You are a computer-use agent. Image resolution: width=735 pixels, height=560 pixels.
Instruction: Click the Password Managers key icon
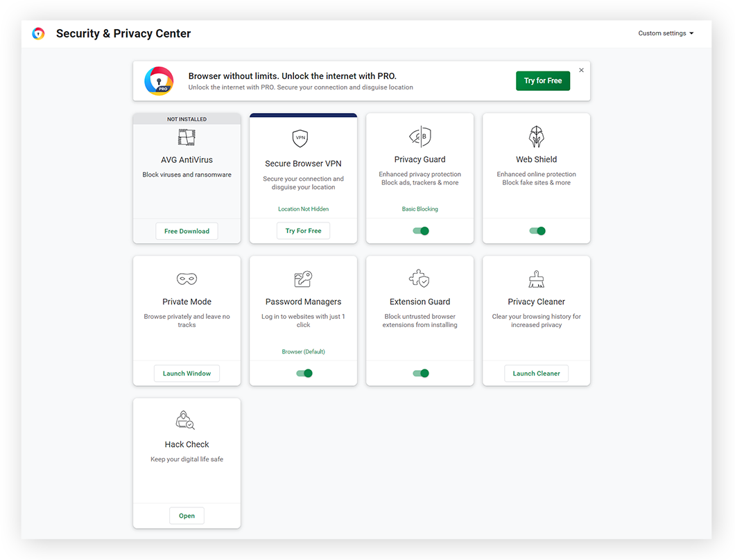[303, 279]
